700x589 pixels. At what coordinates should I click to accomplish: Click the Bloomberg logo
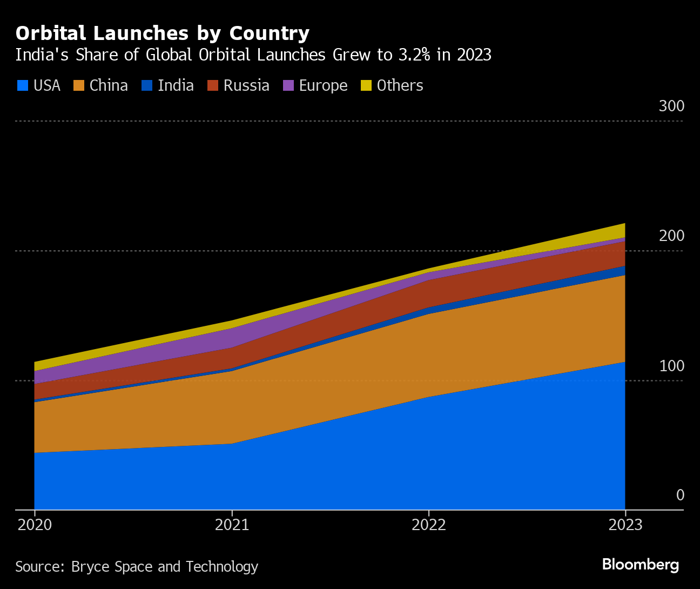click(640, 565)
